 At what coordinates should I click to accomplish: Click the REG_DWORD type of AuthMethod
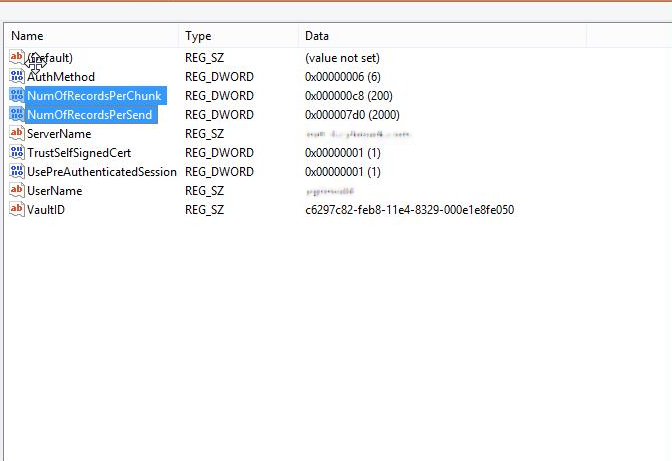click(219, 77)
